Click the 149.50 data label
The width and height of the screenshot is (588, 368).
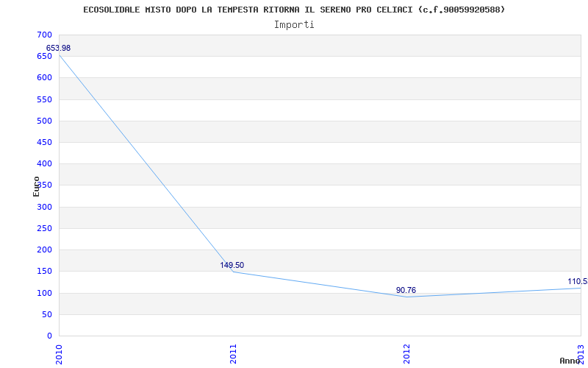(x=232, y=265)
